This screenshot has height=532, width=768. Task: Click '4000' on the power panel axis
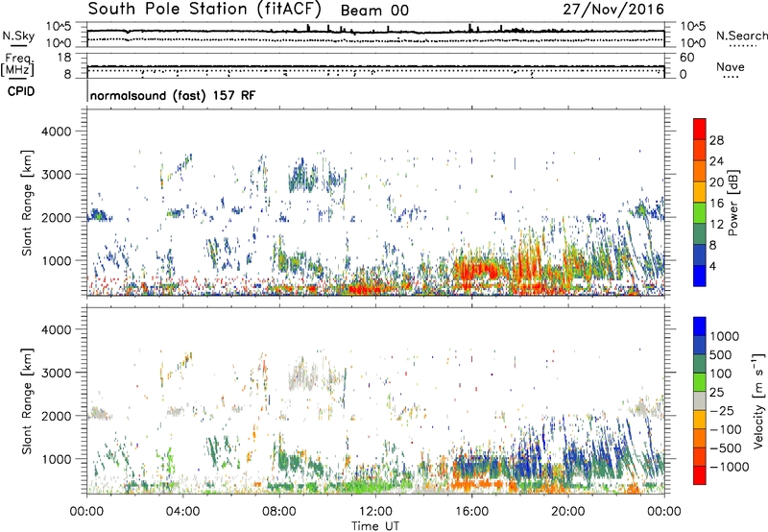point(56,132)
